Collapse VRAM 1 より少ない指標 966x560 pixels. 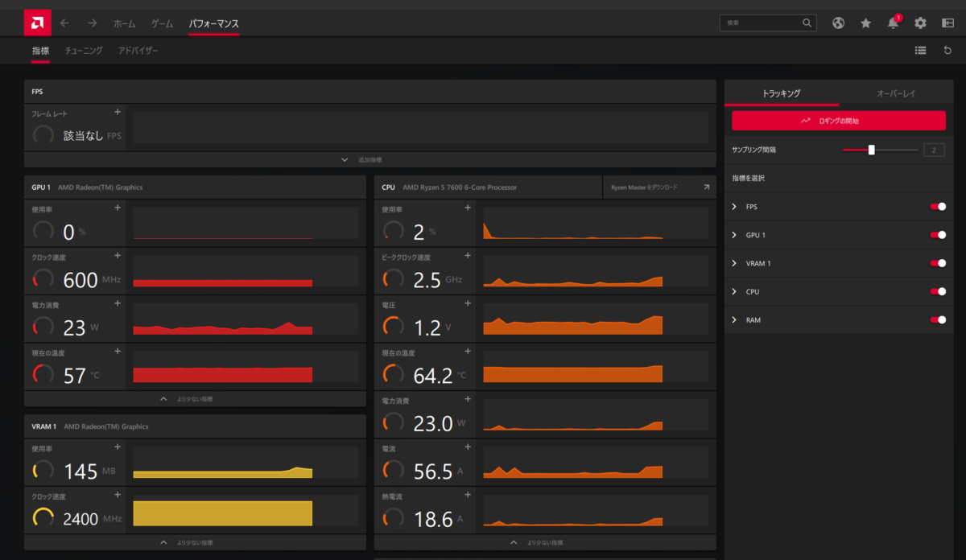[195, 542]
